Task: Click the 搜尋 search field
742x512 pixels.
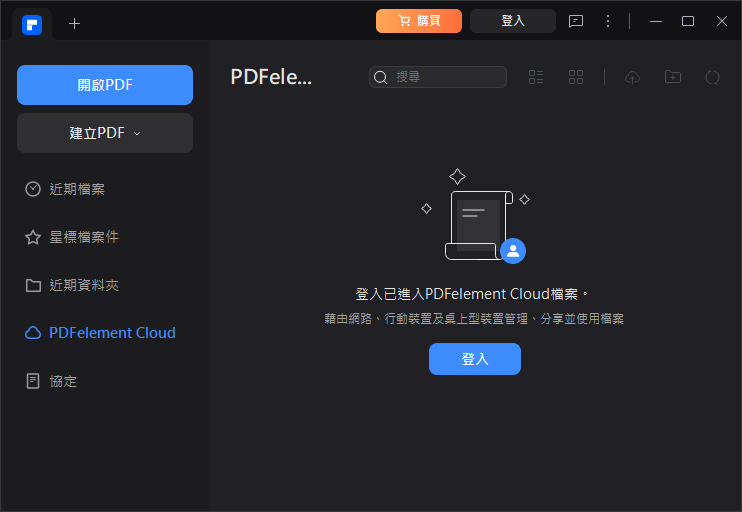Action: click(x=438, y=77)
